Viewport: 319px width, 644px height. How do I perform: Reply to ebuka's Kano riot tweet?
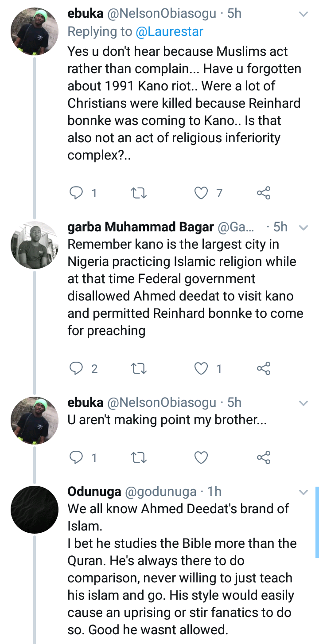(77, 193)
